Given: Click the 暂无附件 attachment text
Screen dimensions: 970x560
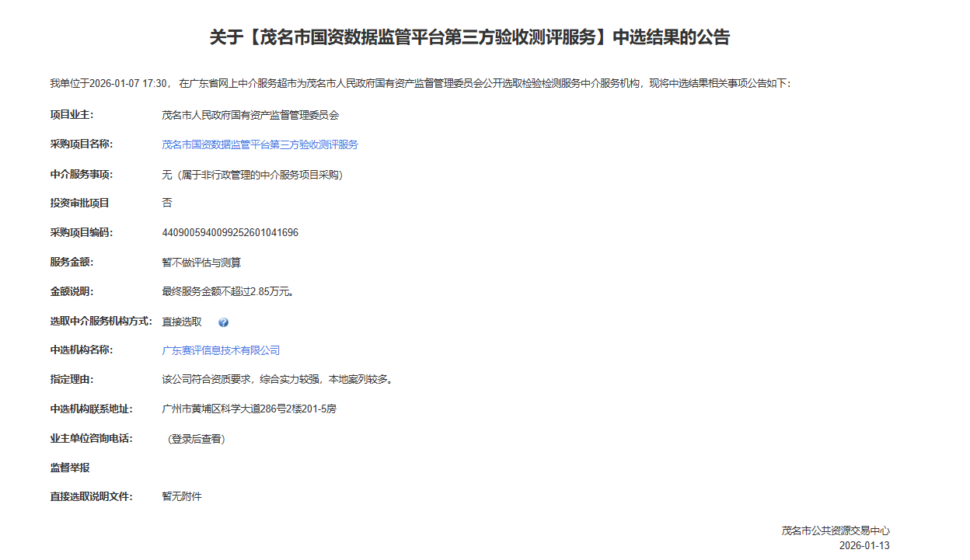Looking at the screenshot, I should pos(182,496).
